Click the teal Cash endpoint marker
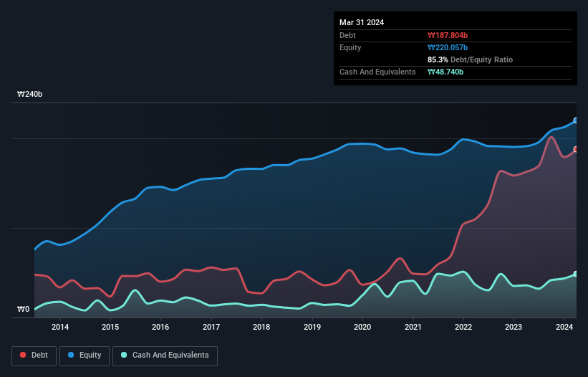This screenshot has width=588, height=377. (576, 274)
